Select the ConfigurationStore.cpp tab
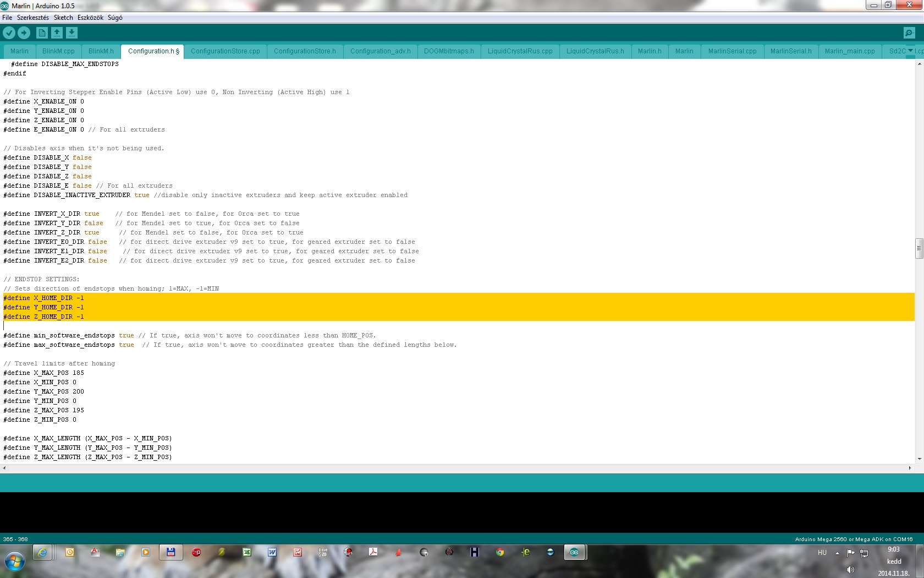This screenshot has width=924, height=578. [225, 51]
